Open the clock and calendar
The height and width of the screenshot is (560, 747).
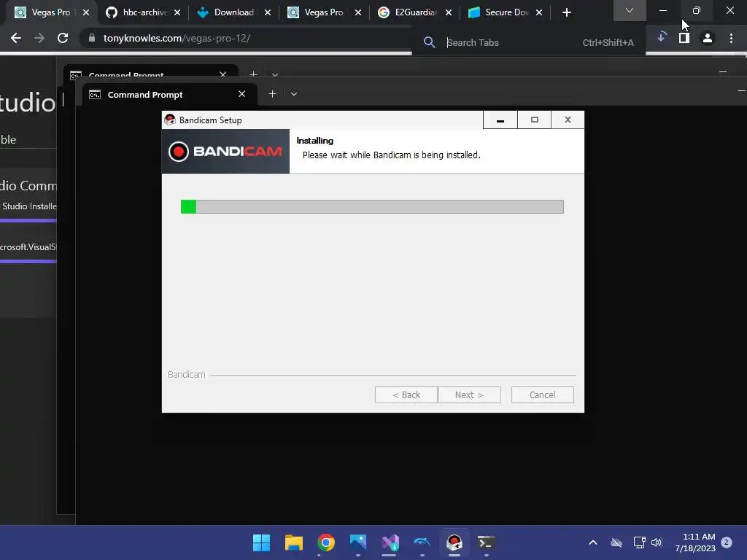coord(695,542)
